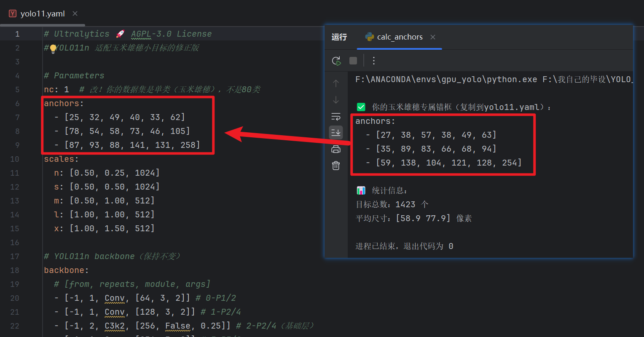Click the '运行' panel title
Image resolution: width=644 pixels, height=337 pixels.
[339, 37]
